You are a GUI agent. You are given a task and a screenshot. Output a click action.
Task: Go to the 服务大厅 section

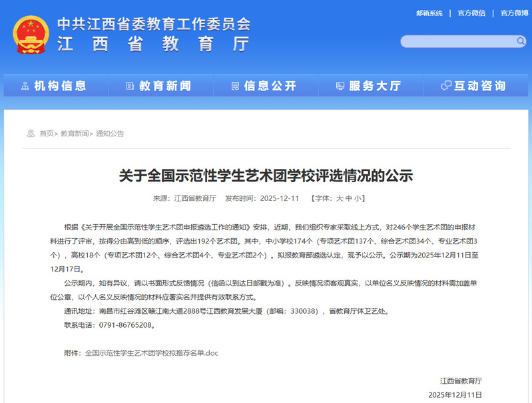(x=374, y=86)
